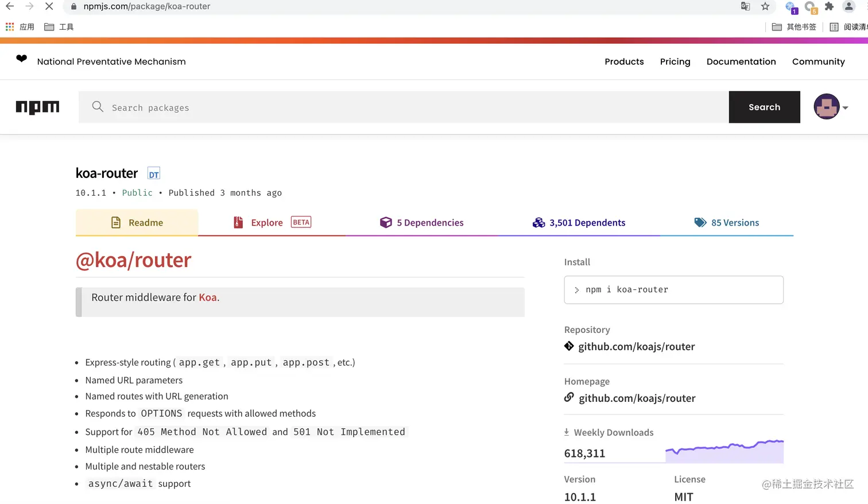868x504 pixels.
Task: Copy the npm i koa-router install command
Action: tap(673, 290)
